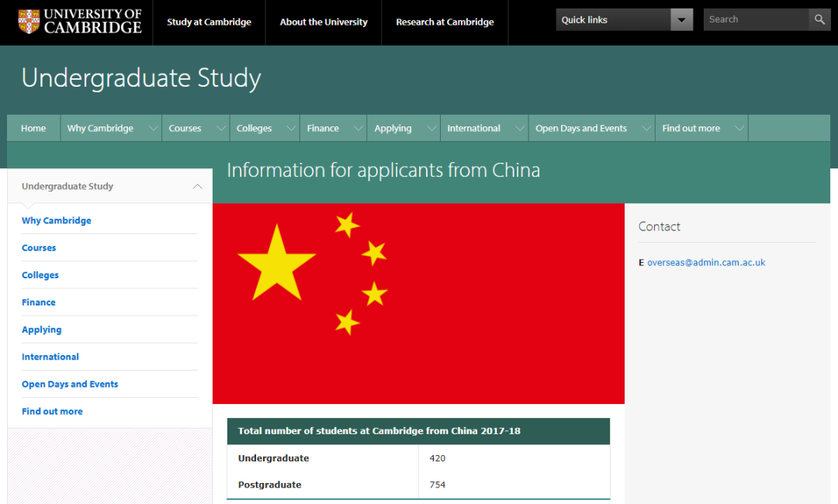Screen dimensions: 838x504
Task: Click the China flag image
Action: [x=418, y=303]
